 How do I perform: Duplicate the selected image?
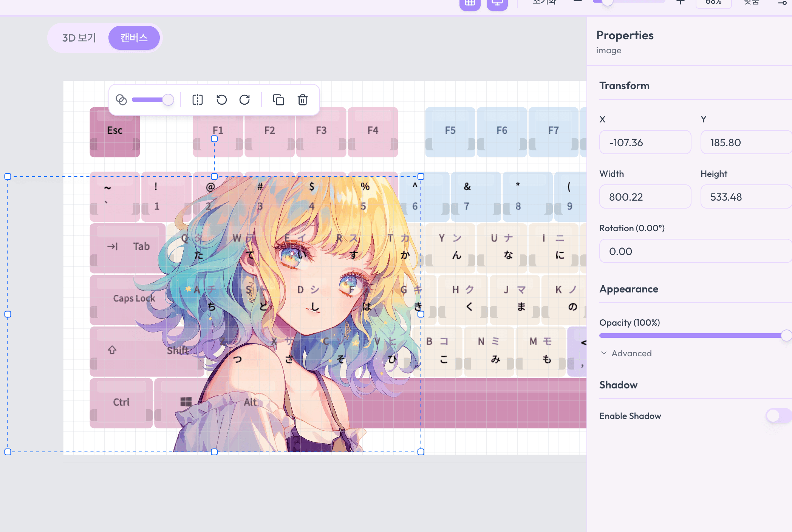click(x=278, y=100)
